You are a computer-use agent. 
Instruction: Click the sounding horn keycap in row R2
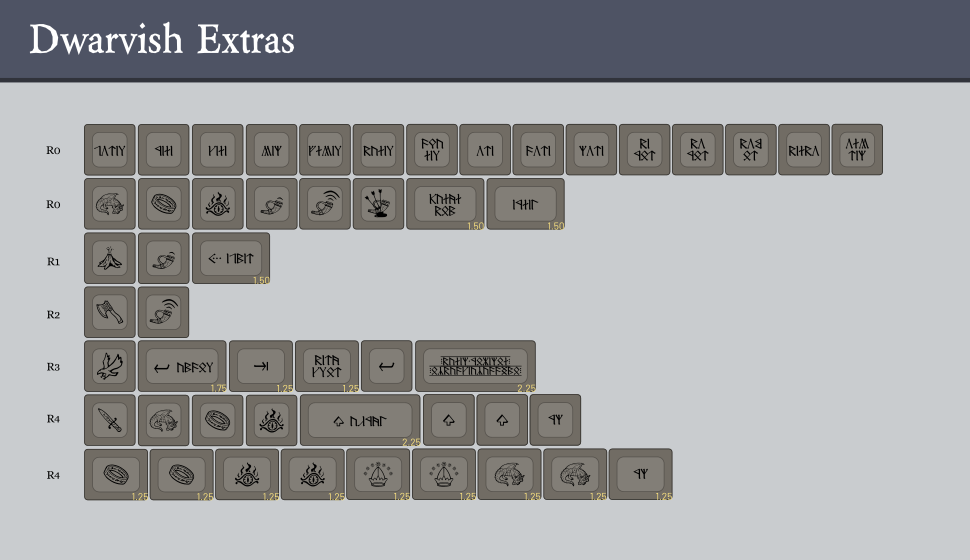click(163, 312)
